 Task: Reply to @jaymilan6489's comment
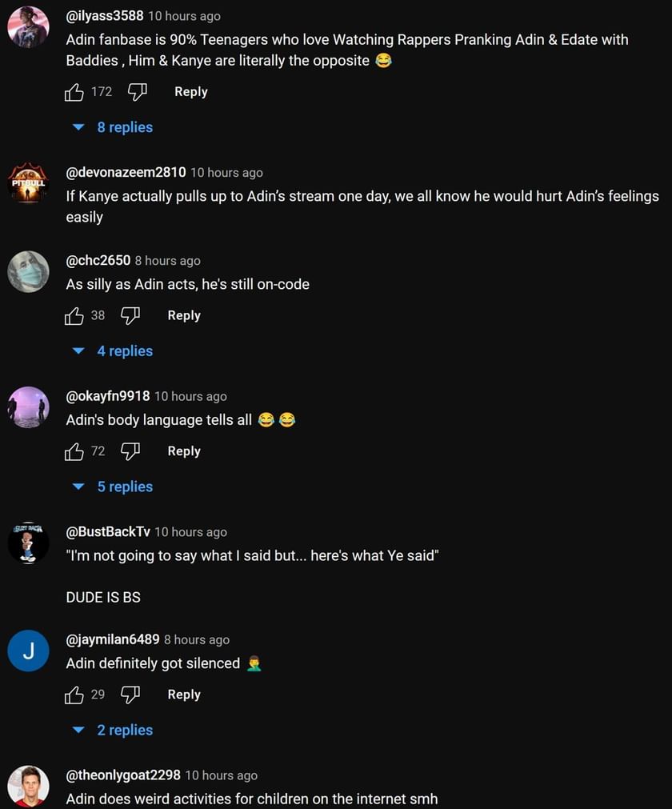click(183, 695)
